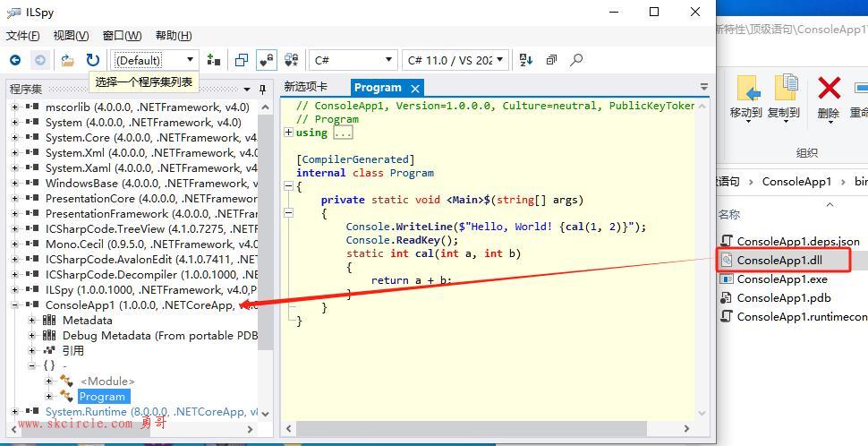Click the sort results A-Z icon
The width and height of the screenshot is (868, 446).
pyautogui.click(x=526, y=60)
